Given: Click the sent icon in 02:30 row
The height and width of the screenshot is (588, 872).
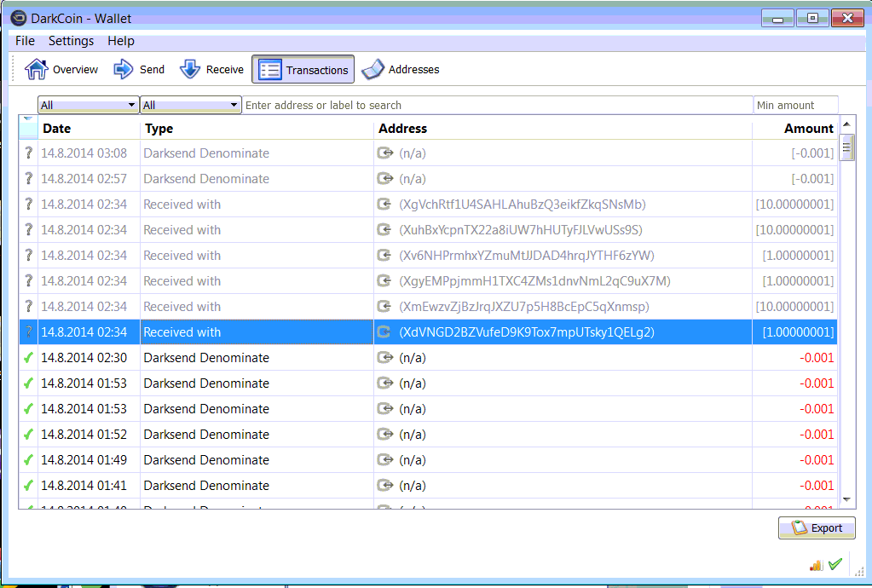Looking at the screenshot, I should point(384,357).
